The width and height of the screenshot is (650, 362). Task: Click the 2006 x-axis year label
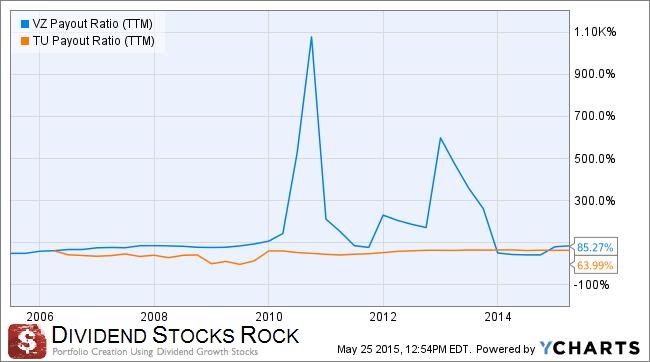(40, 317)
